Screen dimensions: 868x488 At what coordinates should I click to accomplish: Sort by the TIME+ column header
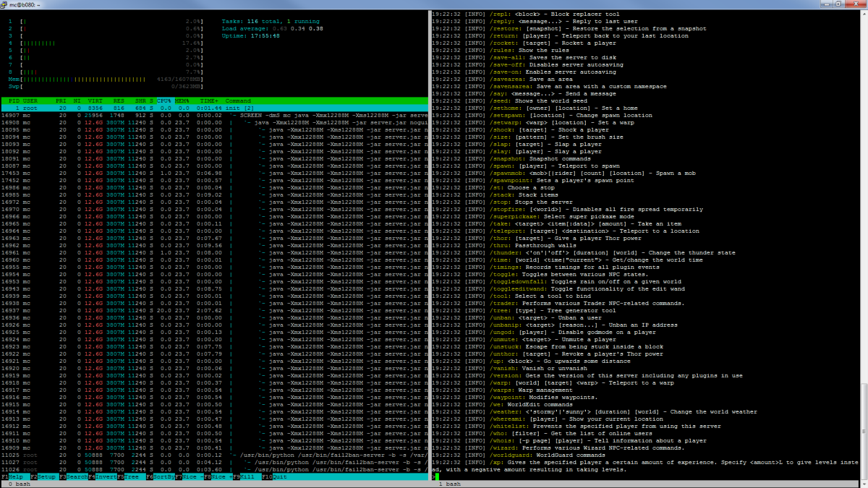click(x=209, y=101)
